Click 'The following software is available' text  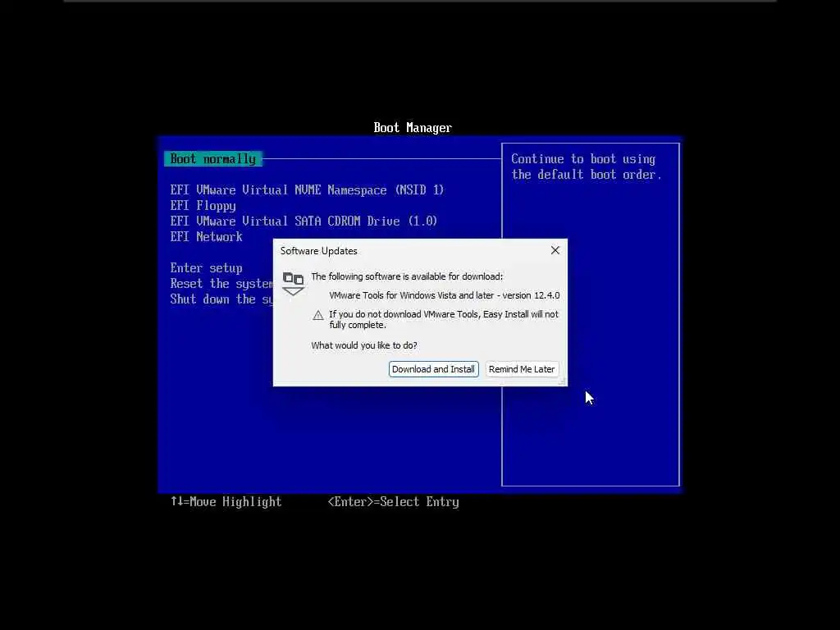pyautogui.click(x=407, y=276)
